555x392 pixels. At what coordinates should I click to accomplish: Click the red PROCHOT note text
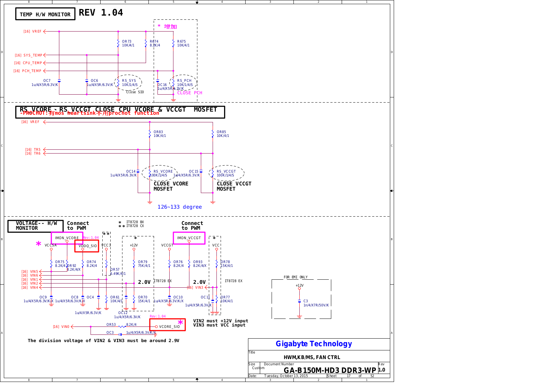[x=89, y=113]
